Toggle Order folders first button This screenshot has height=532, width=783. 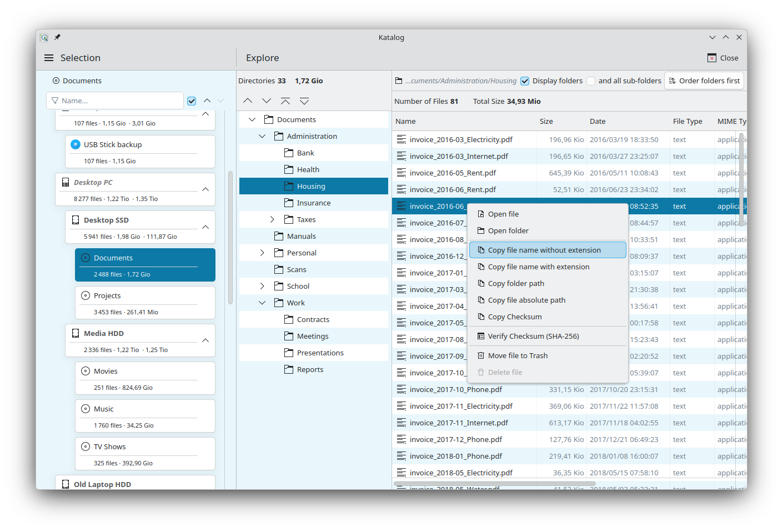[x=704, y=81]
